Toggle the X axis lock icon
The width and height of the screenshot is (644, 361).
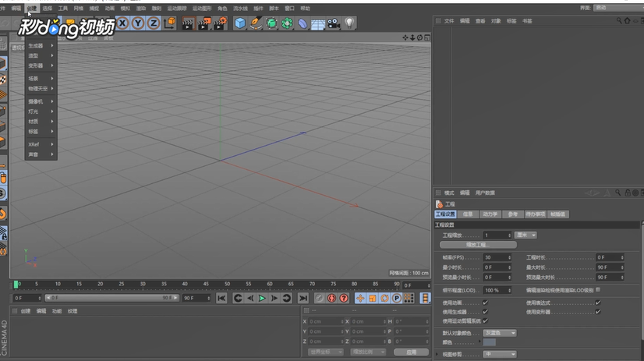[x=122, y=23]
